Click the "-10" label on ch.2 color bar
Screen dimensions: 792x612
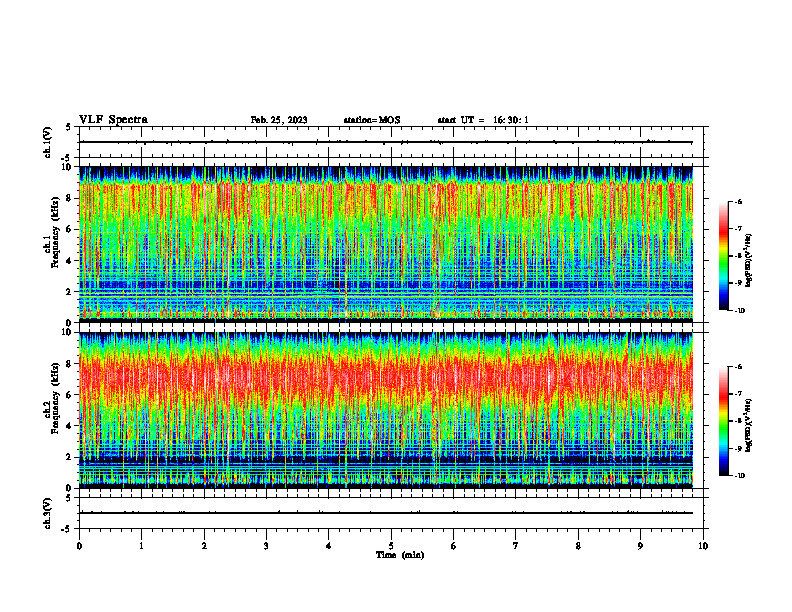point(739,476)
